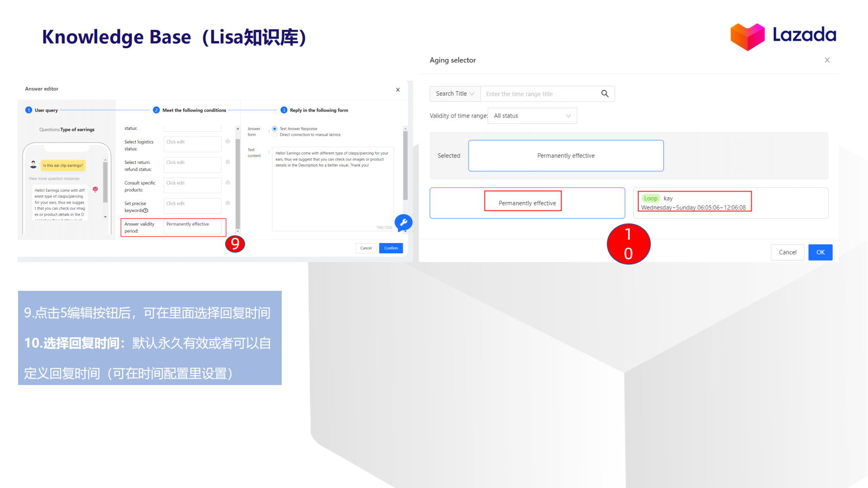Click the wrench support bubble icon
This screenshot has width=868, height=488.
[x=403, y=223]
